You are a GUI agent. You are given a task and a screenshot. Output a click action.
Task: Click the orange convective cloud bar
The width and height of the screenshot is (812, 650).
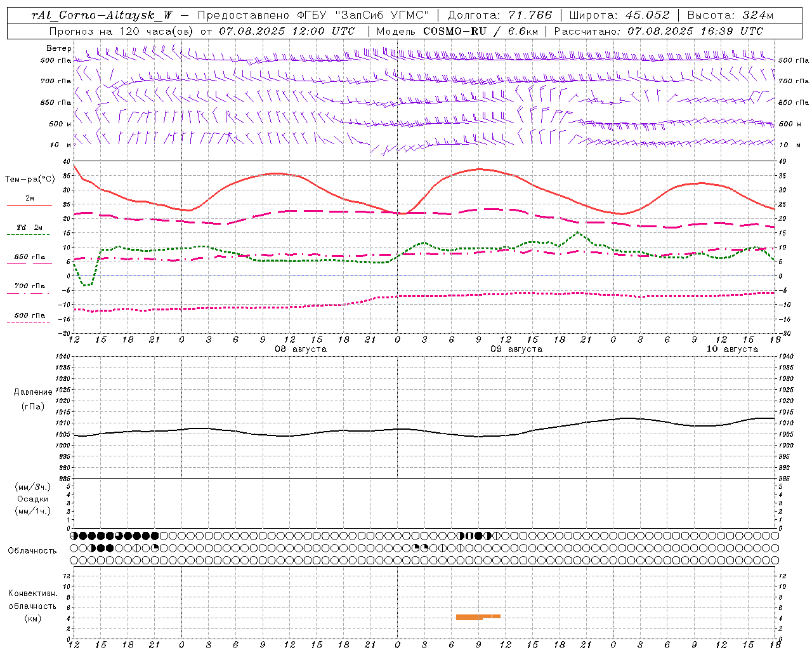[x=478, y=617]
